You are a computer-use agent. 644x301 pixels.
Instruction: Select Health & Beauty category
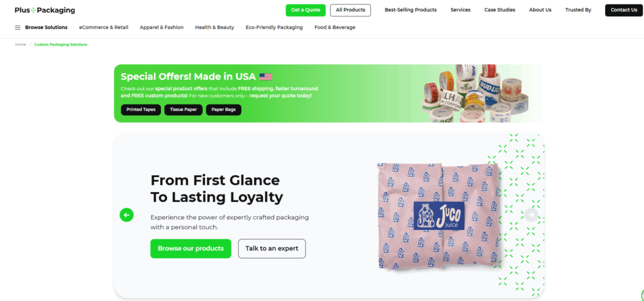pos(214,28)
